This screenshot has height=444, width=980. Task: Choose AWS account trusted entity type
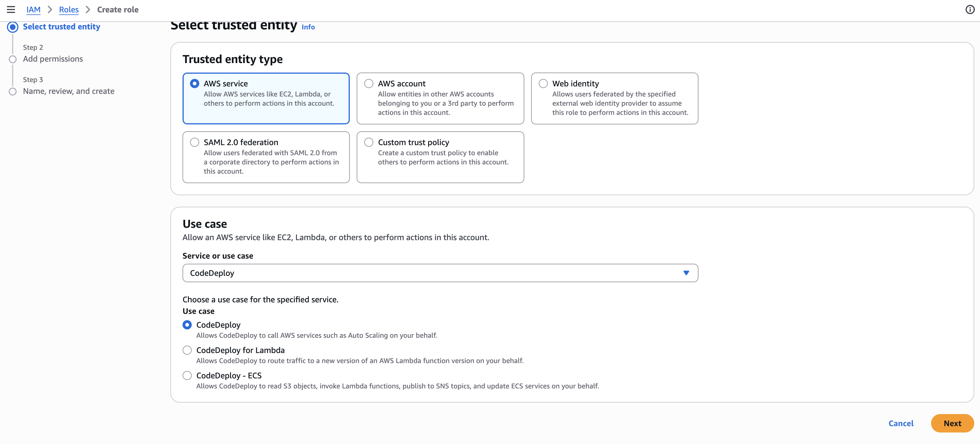pos(369,84)
